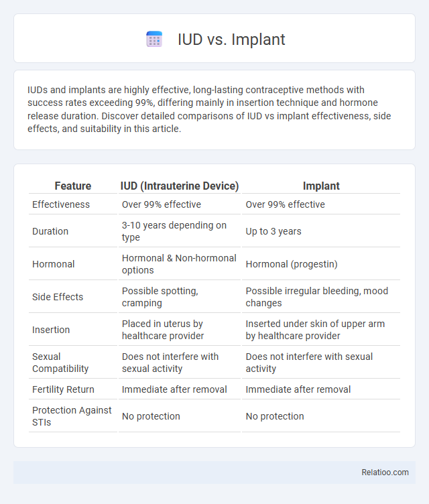Open the Relatioo.com footer link
Viewport: 429px width, 504px height.
coord(385,472)
